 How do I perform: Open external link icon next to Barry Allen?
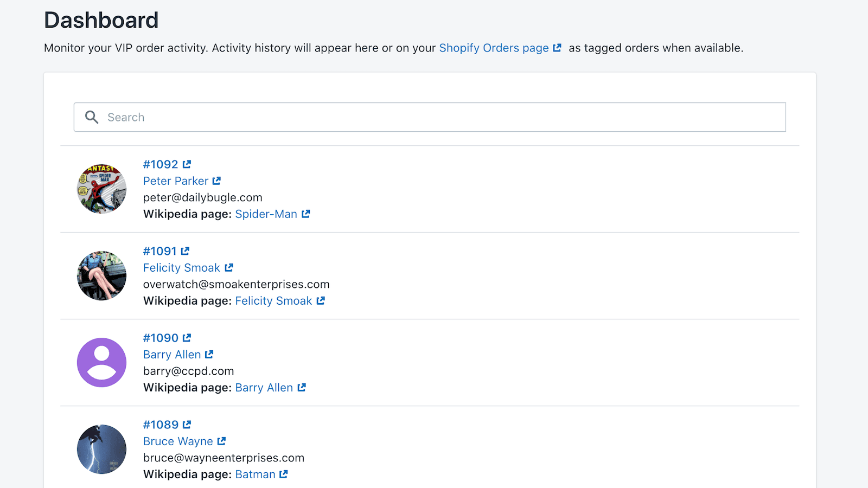(x=209, y=354)
